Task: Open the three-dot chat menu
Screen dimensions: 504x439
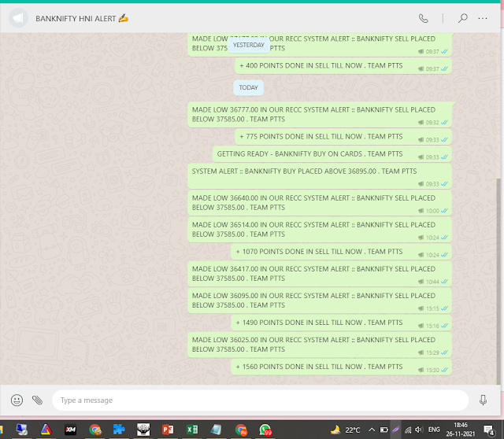Action: tap(483, 18)
